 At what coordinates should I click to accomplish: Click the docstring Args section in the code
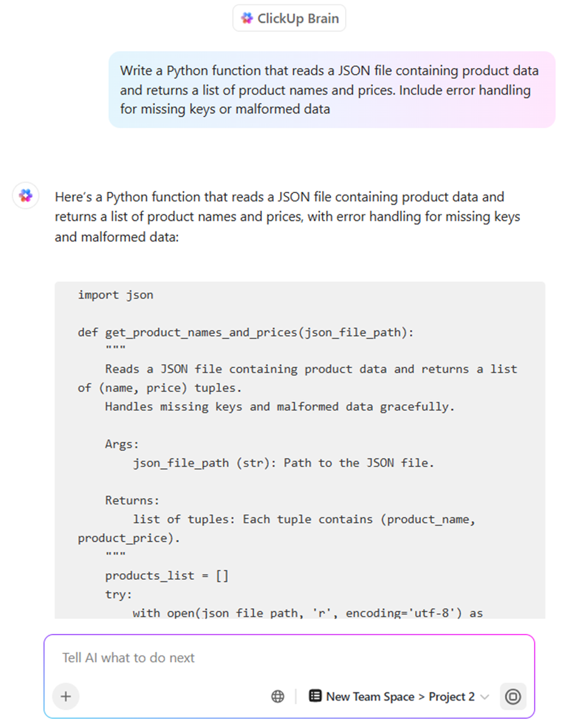[122, 443]
